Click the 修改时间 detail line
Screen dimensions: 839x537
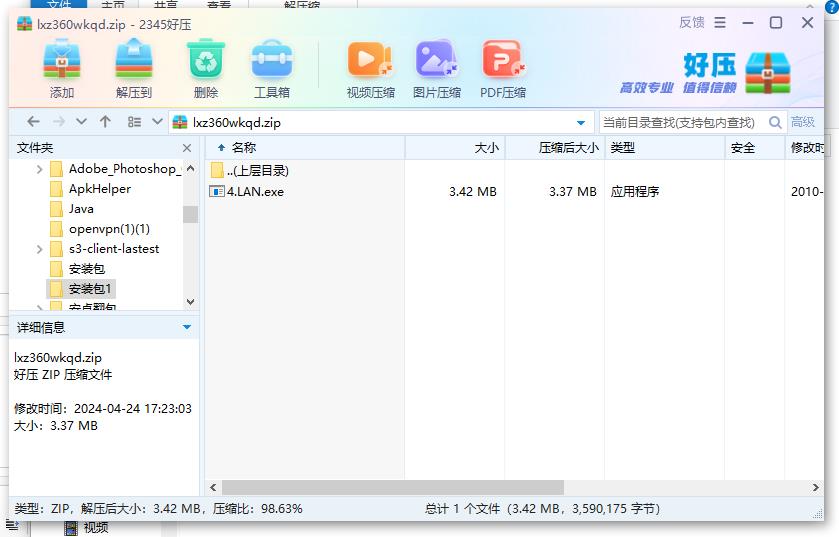pos(103,409)
